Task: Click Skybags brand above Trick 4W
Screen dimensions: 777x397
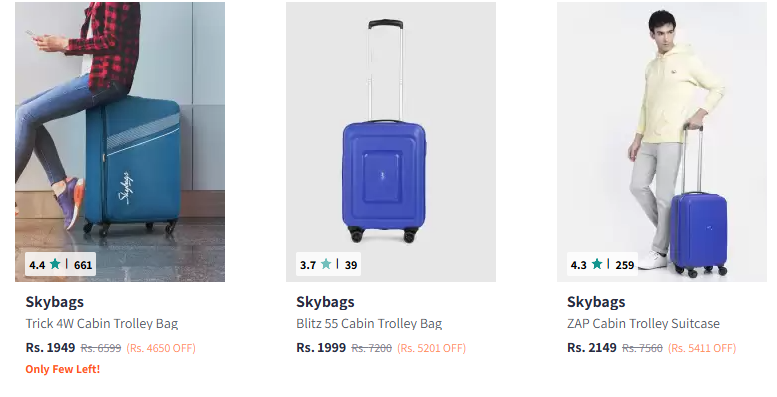Action: (x=55, y=302)
